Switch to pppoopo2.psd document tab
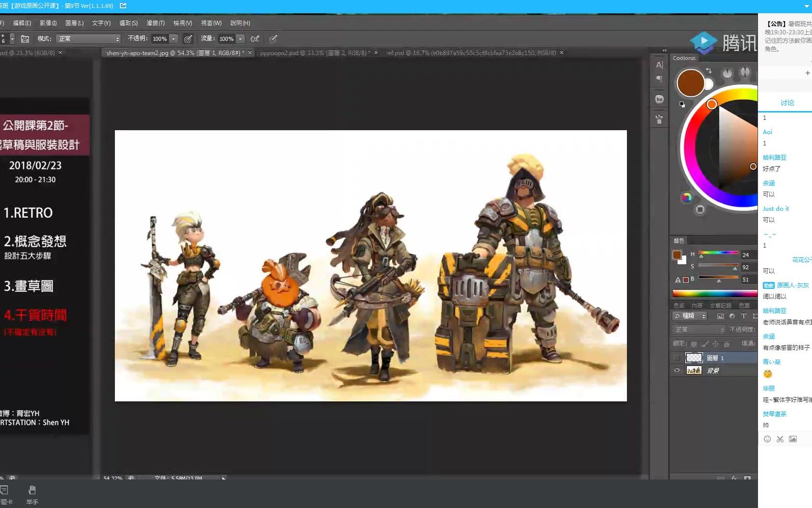Viewport: 812px width, 508px height. [x=315, y=53]
